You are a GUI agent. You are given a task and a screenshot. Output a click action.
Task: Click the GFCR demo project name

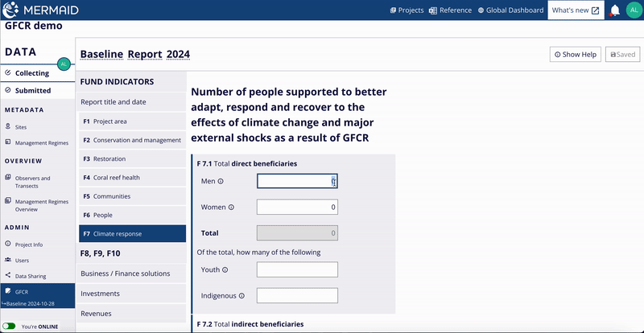coord(34,26)
